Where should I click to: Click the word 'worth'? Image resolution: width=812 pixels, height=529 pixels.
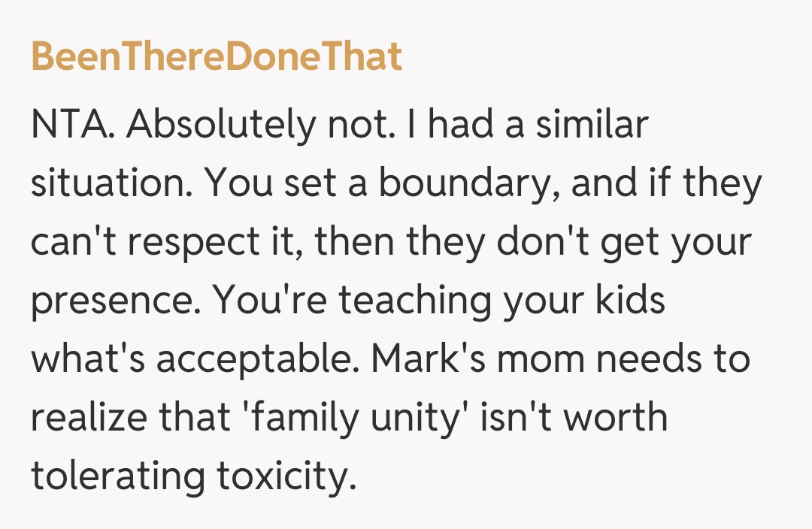[x=617, y=419]
